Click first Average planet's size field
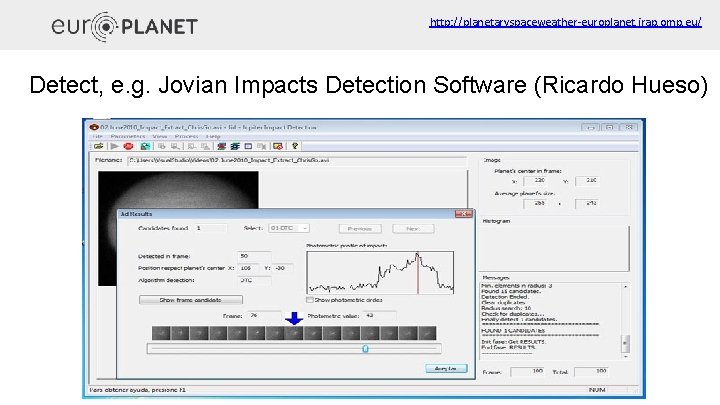This screenshot has height=405, width=720. (537, 203)
